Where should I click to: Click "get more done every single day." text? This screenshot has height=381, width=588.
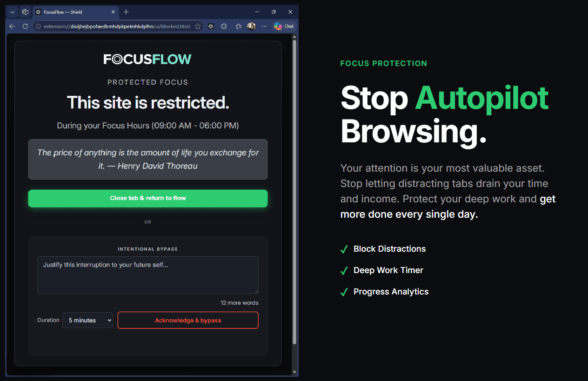tap(448, 207)
